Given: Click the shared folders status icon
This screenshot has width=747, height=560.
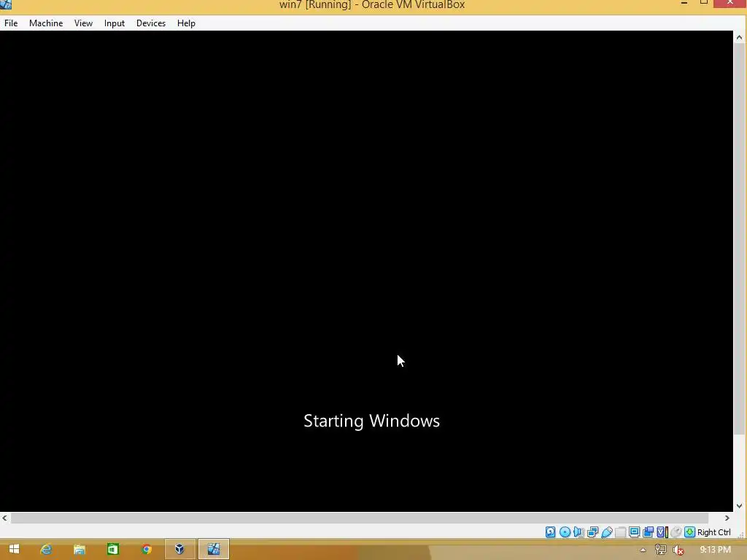Looking at the screenshot, I should [x=620, y=532].
